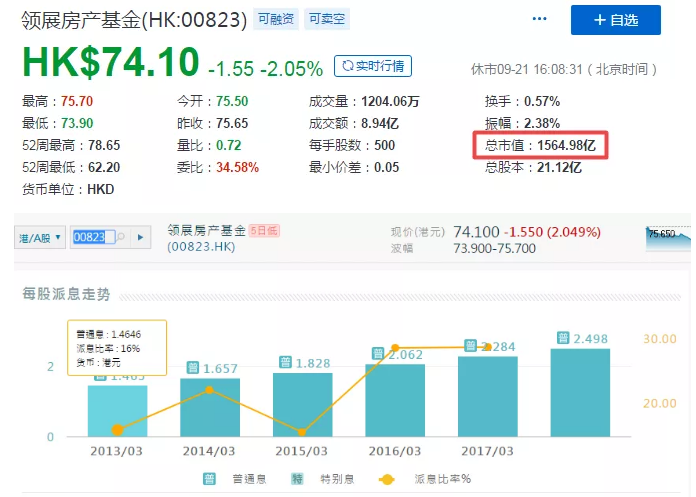Open the 港/A股 market dropdown
The image size is (696, 497).
pos(40,237)
